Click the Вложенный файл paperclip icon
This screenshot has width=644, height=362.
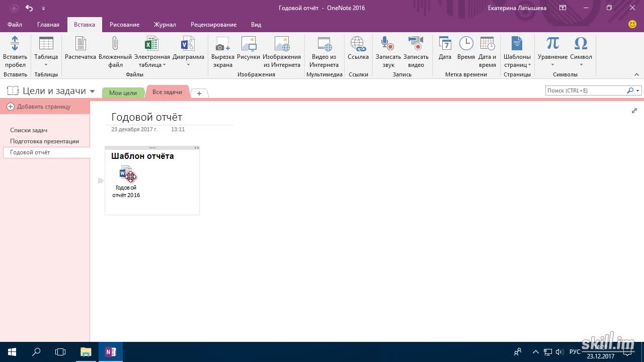[115, 44]
